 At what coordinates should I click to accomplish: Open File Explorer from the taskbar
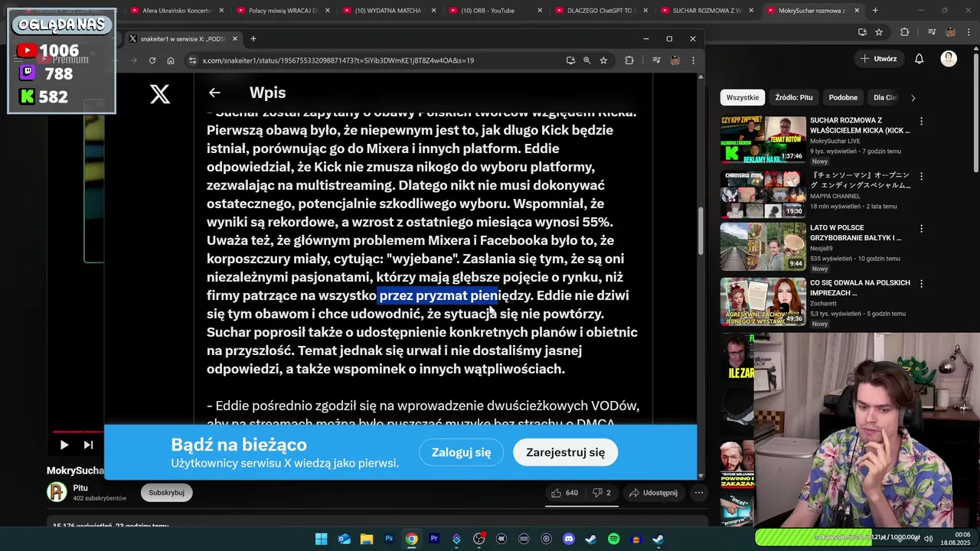(366, 539)
